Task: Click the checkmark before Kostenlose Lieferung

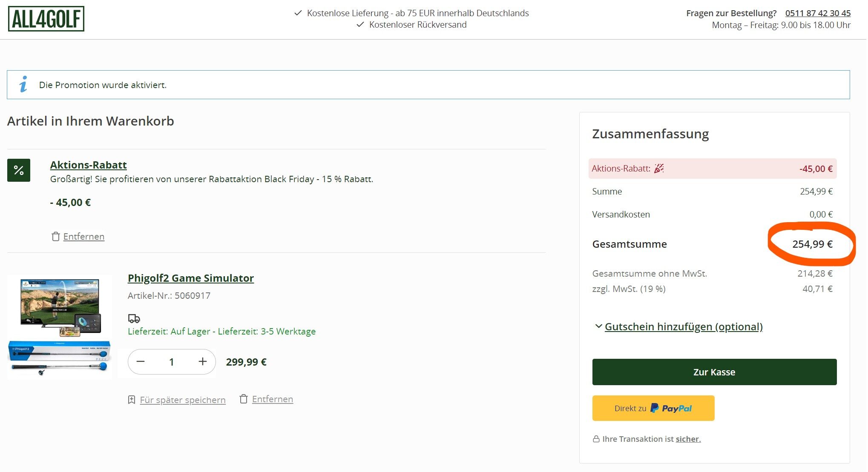Action: [298, 13]
